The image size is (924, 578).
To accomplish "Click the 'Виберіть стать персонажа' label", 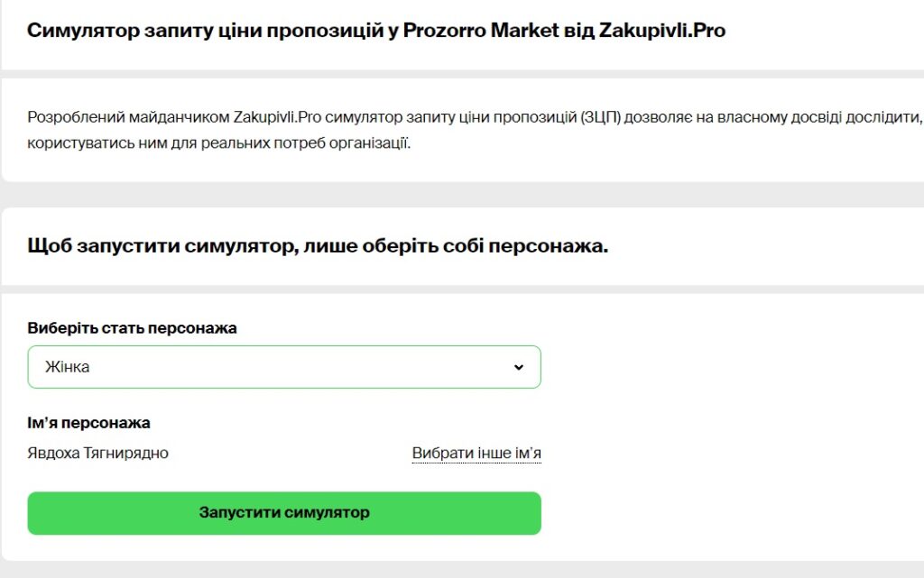I will (x=132, y=328).
